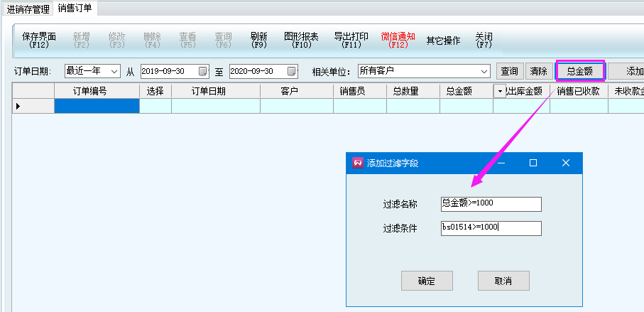
Task: Click the 查询 search button
Action: (x=509, y=71)
